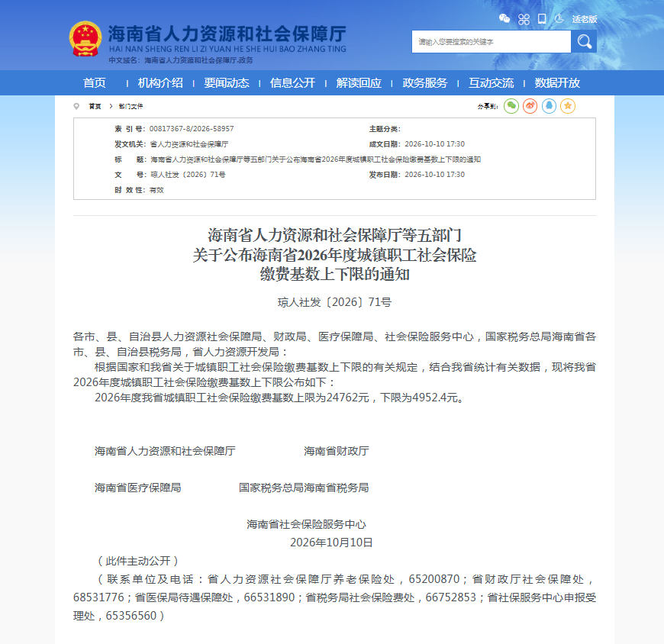Click the site title 海南省人力资源和社会保障厅

[227, 34]
